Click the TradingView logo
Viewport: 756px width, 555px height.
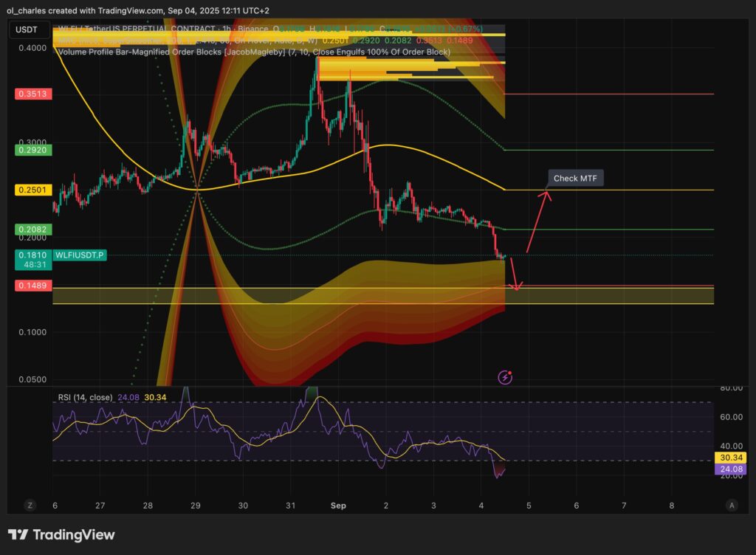61,534
